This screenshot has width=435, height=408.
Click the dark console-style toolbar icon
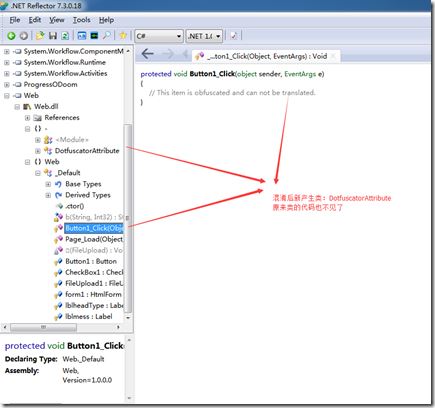(x=94, y=36)
